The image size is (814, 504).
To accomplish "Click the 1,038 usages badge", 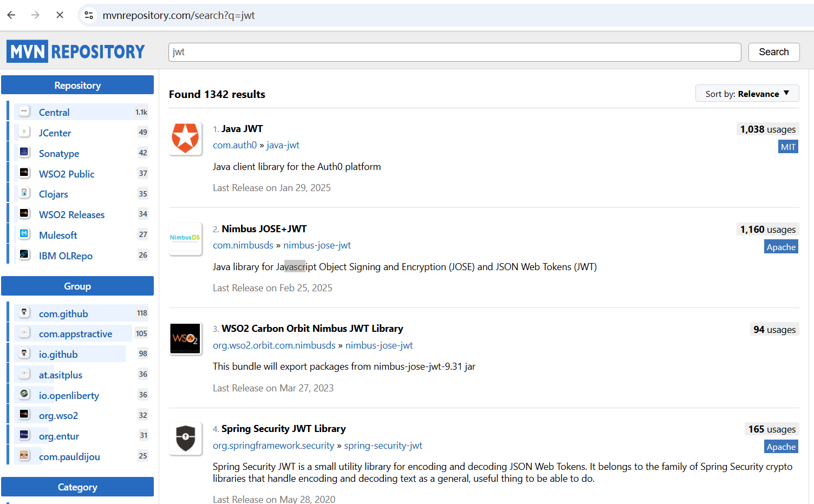I will tap(768, 129).
